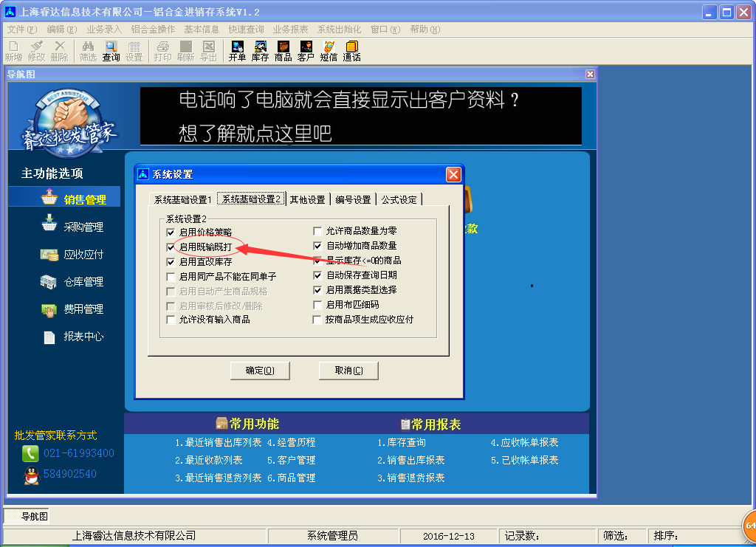
Task: Close the 导航图 panel
Action: pos(590,75)
